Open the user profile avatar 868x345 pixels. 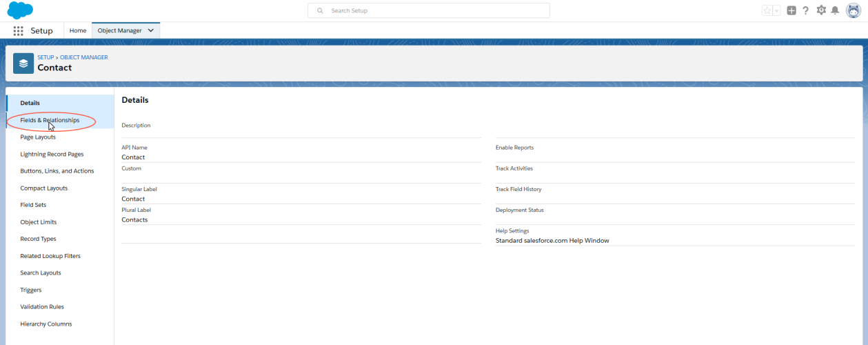[853, 10]
